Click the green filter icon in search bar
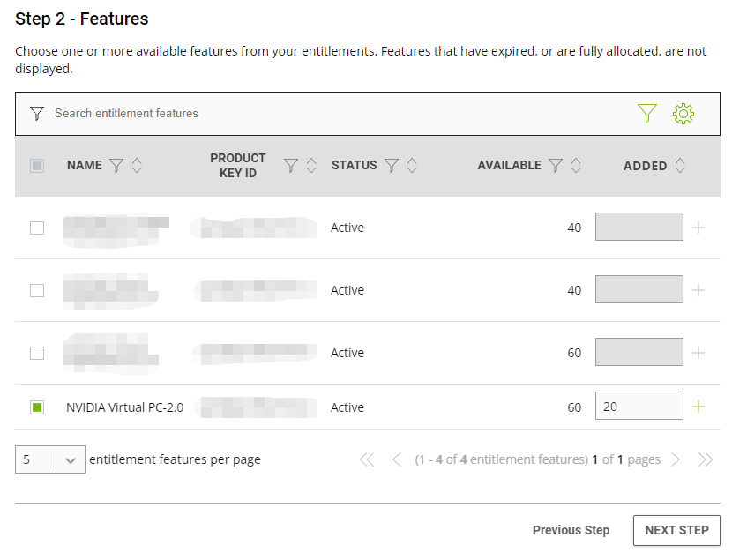Viewport: 732px width, 560px height. 647,114
